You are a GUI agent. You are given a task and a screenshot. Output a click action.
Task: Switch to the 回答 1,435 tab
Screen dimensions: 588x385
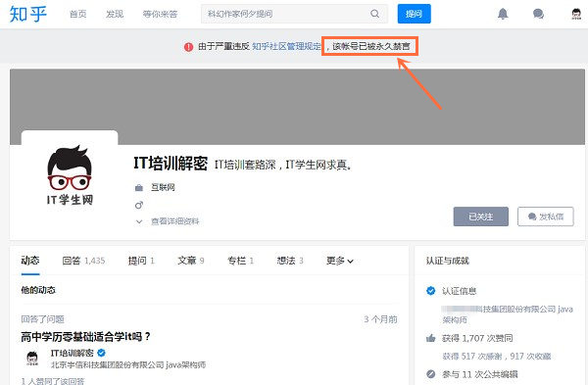point(83,261)
